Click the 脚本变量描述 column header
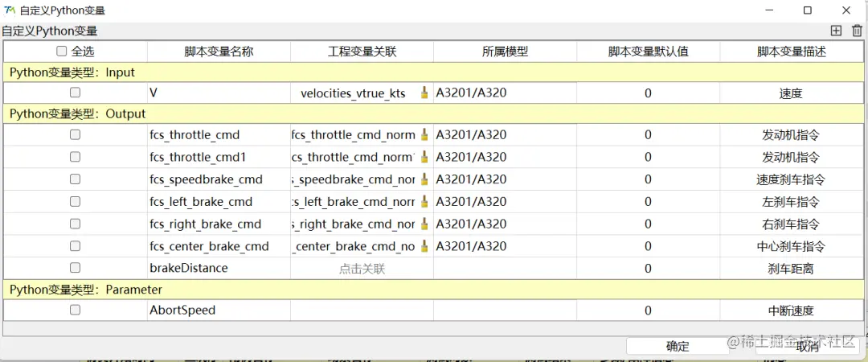The image size is (868, 362). 792,52
